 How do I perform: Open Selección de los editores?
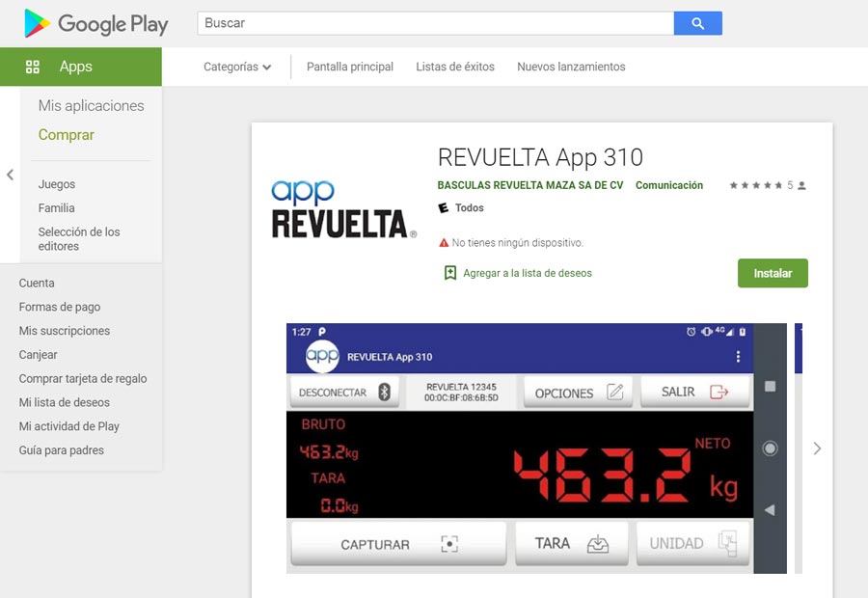point(79,239)
